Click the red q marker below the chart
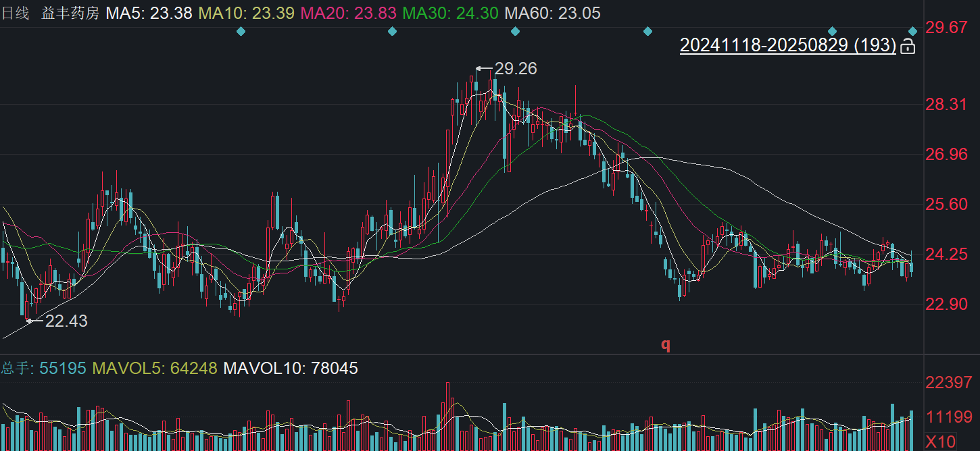The width and height of the screenshot is (980, 451). (x=666, y=344)
